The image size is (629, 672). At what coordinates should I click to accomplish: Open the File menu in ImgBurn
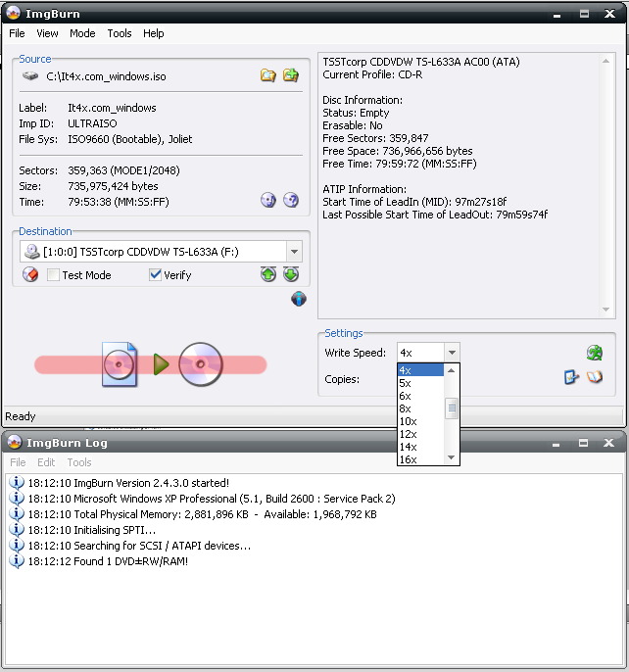pos(17,33)
